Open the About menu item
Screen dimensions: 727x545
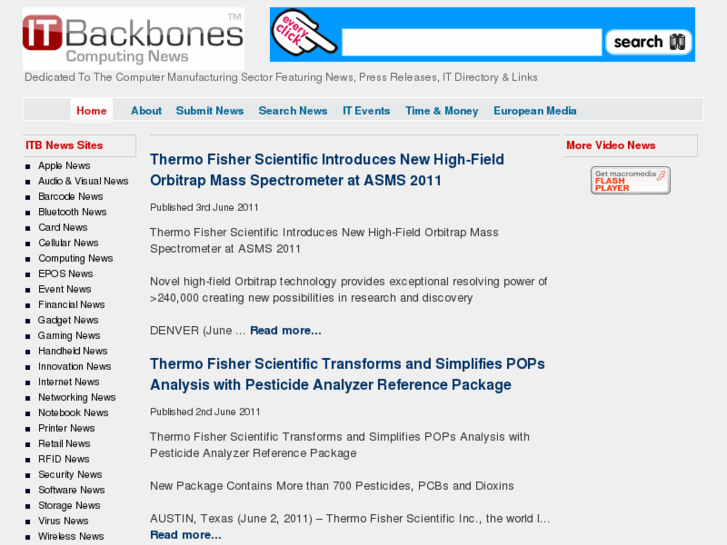tap(146, 111)
